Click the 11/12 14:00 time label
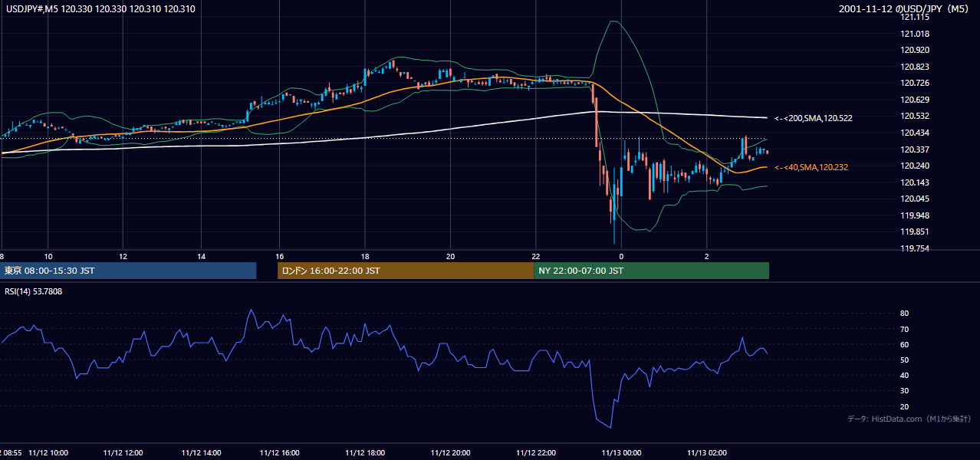This screenshot has height=460, width=980. pos(201,453)
